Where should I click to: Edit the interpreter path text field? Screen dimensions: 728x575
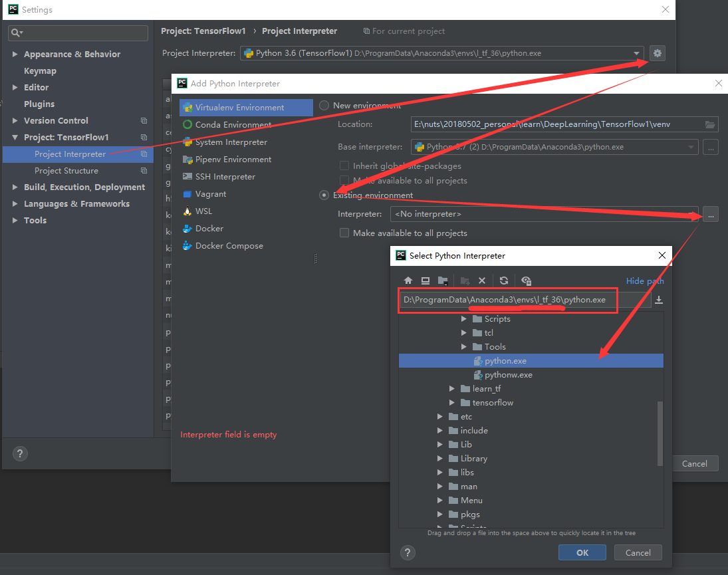[525, 300]
